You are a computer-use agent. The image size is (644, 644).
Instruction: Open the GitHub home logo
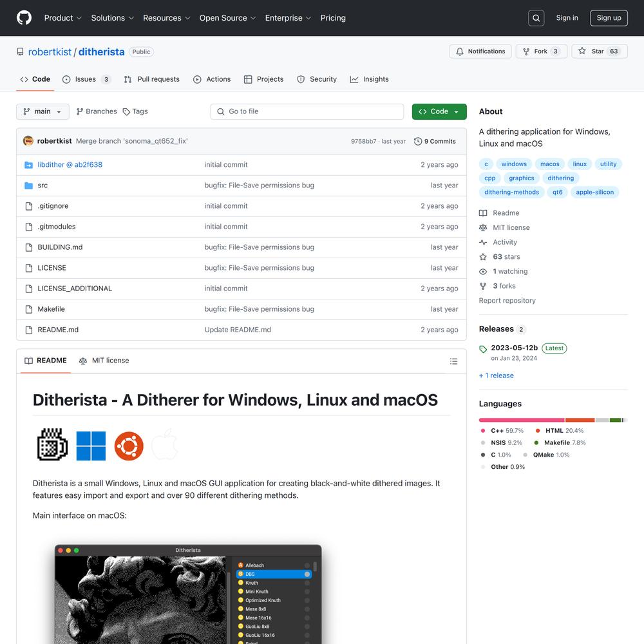tap(24, 18)
